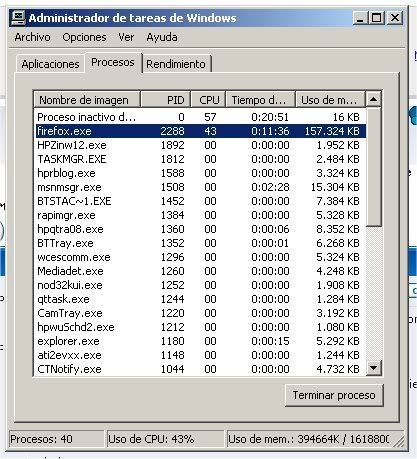417x459 pixels.
Task: Click the Terminar proceso button
Action: coord(334,395)
